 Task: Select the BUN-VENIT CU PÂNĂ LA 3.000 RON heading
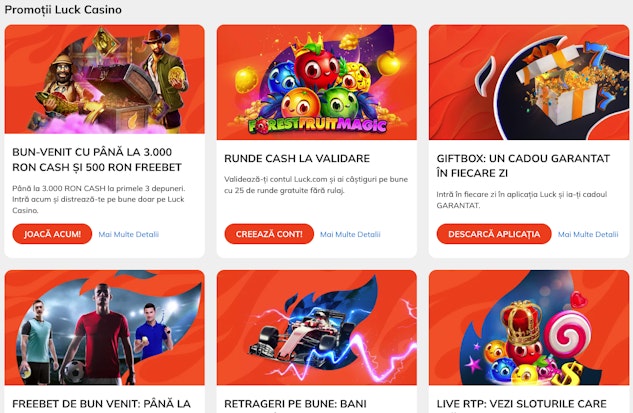point(97,159)
